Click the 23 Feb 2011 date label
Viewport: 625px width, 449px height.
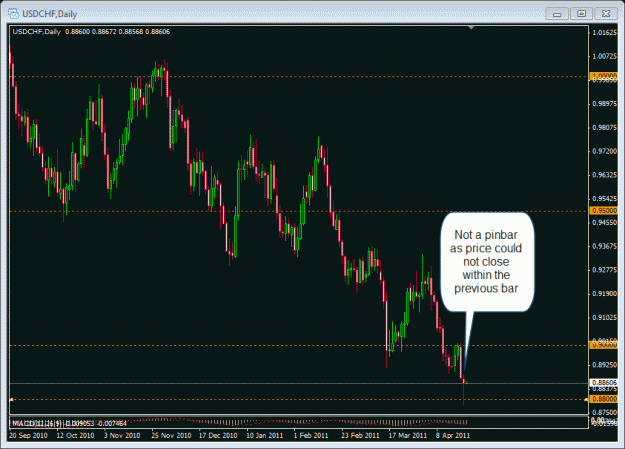tap(360, 435)
